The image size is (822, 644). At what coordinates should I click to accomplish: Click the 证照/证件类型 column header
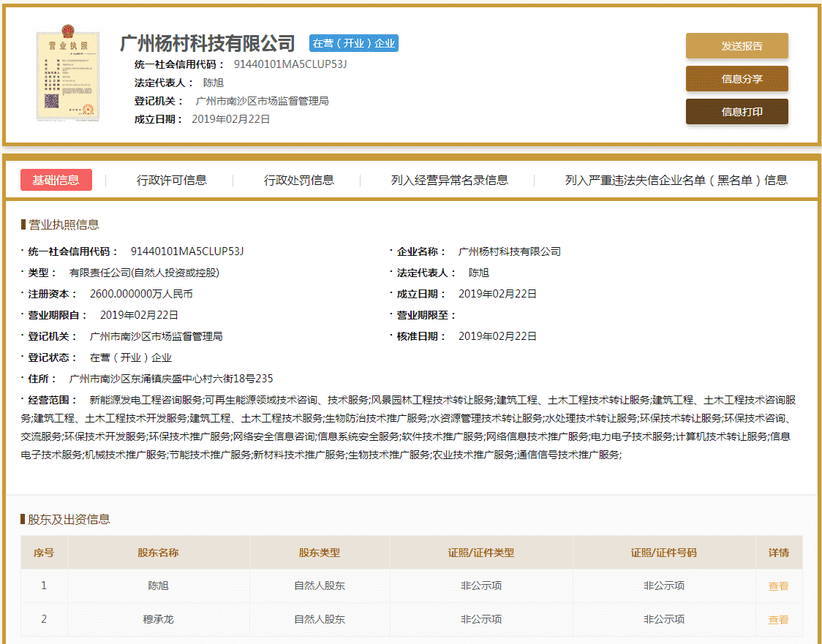tap(481, 553)
